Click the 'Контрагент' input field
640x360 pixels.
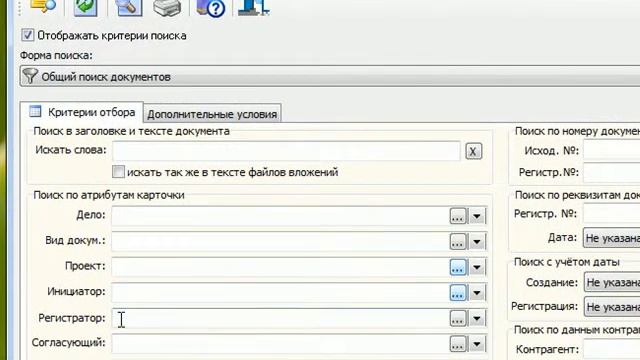pos(611,350)
